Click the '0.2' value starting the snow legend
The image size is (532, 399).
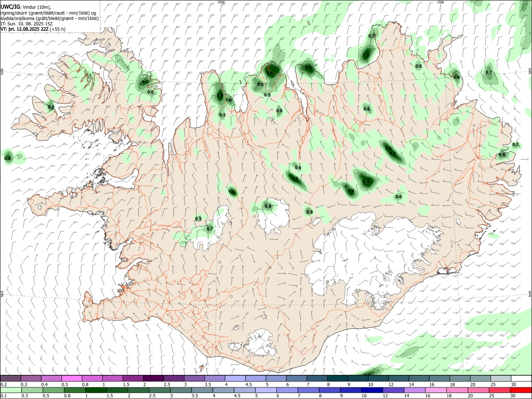(x=3, y=384)
